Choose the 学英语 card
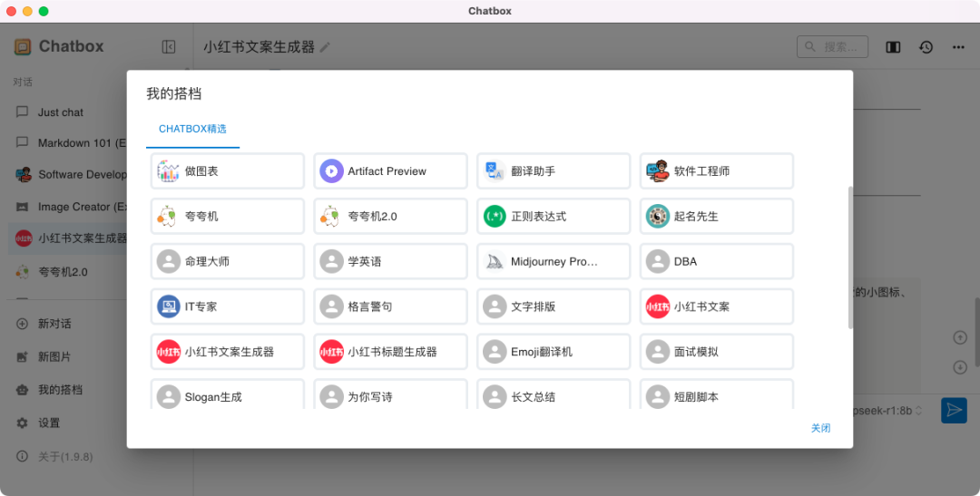This screenshot has width=980, height=496. pos(390,261)
